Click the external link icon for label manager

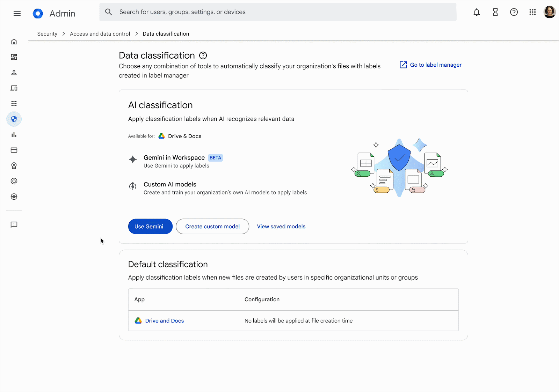[403, 65]
